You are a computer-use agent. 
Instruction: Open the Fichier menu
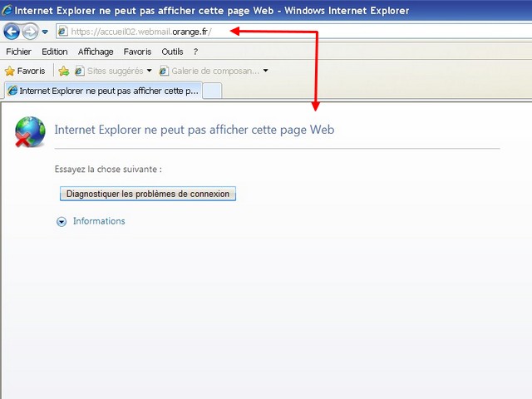tap(18, 52)
